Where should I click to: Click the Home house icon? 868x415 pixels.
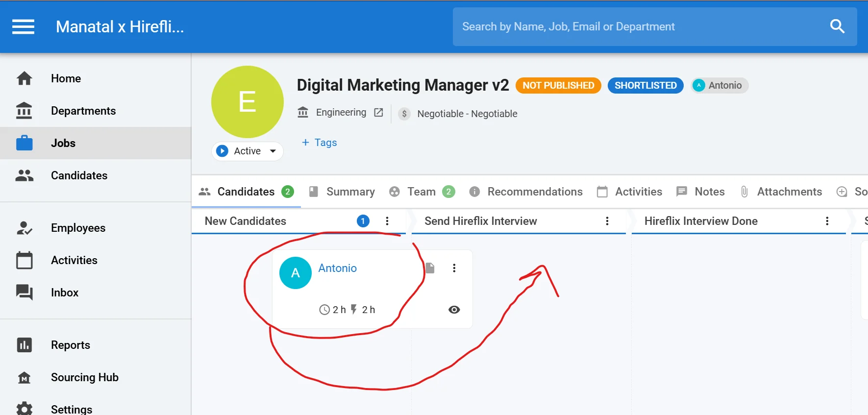[25, 78]
